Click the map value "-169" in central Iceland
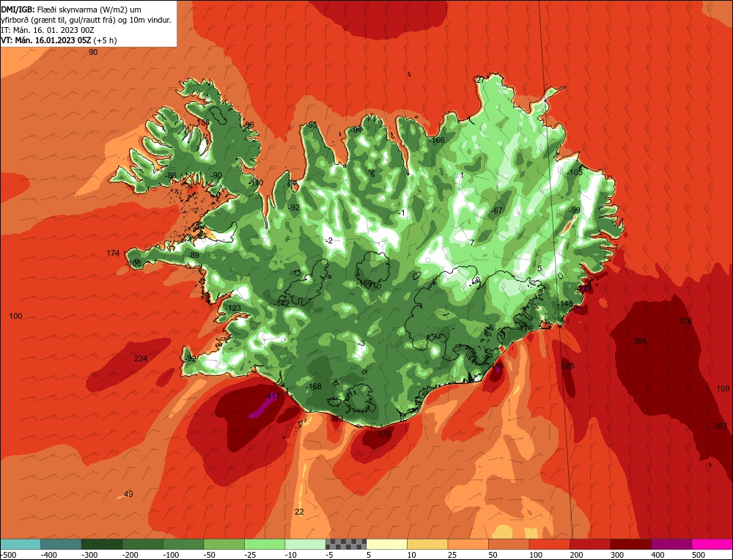733x560 pixels. (364, 283)
